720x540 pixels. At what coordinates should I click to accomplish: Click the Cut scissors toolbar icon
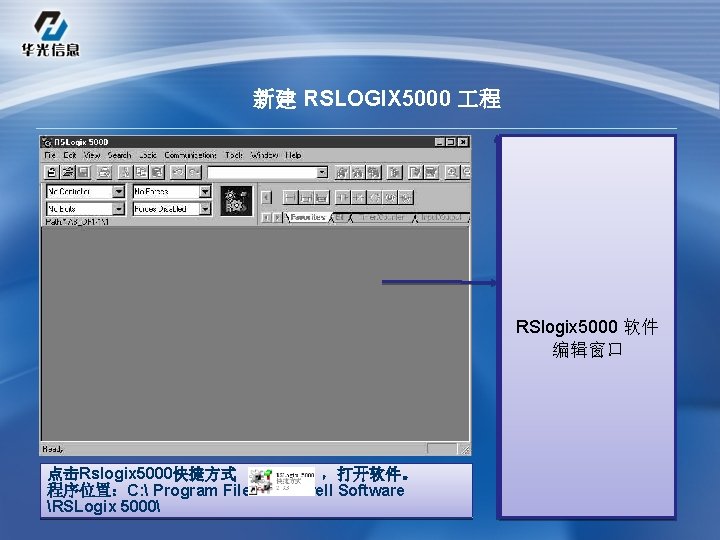coord(124,172)
